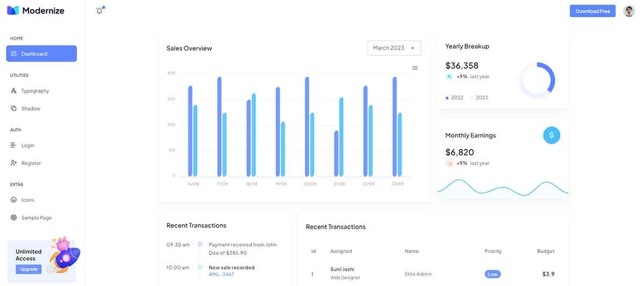Click the Sample Page aperture icon

[x=14, y=218]
